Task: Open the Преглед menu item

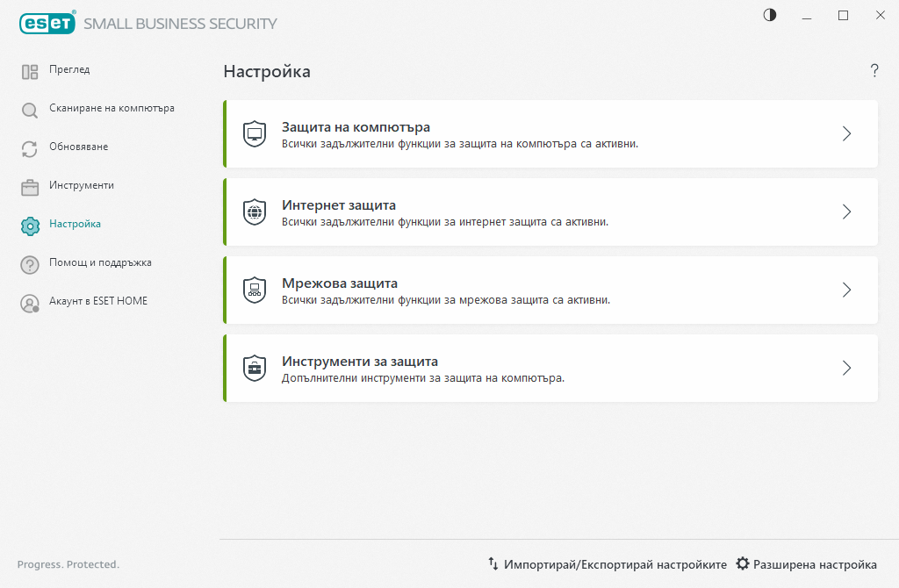Action: click(69, 69)
